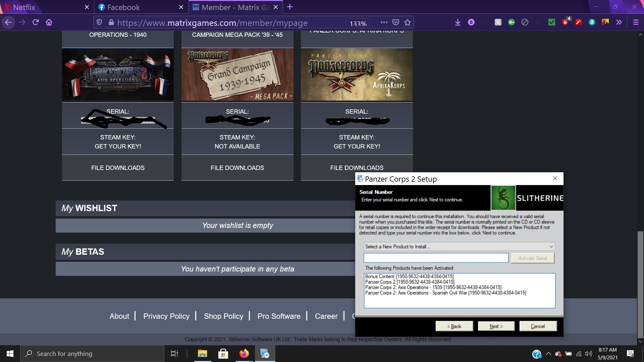The image size is (644, 362).
Task: Bookmark the current page with the star
Action: (x=408, y=22)
